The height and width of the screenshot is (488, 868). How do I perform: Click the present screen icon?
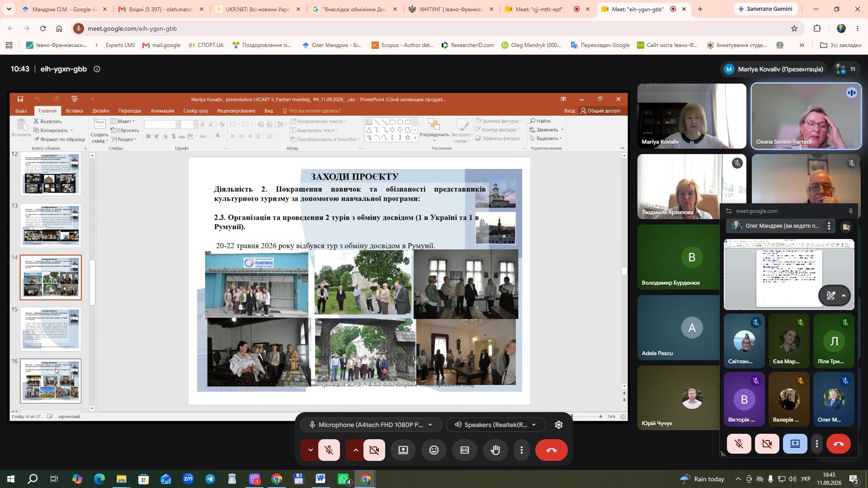coord(403,450)
